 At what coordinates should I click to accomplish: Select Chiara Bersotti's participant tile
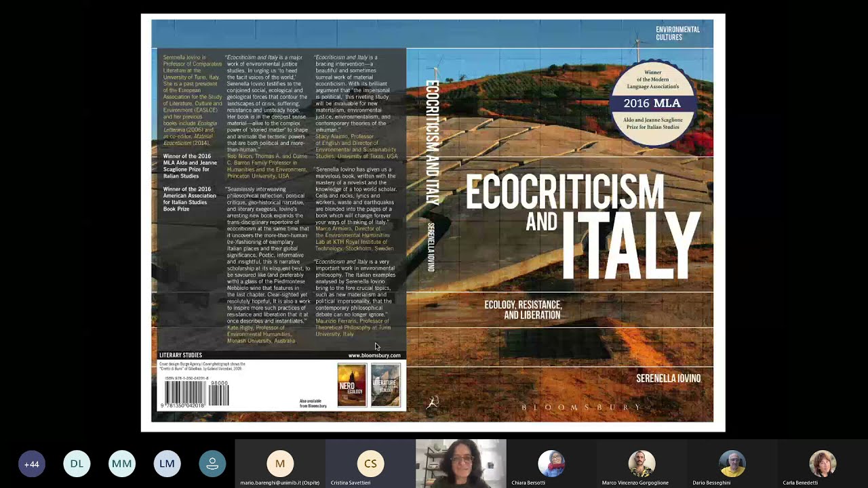(551, 464)
